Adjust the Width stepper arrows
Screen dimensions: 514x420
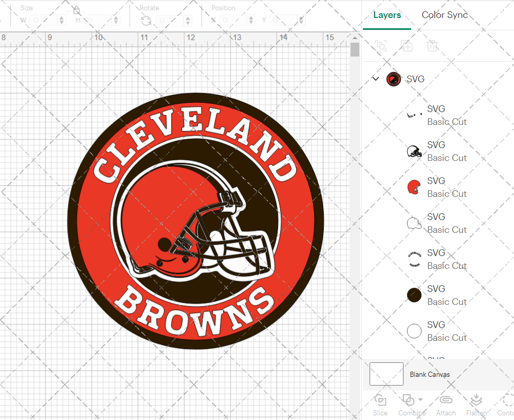click(x=62, y=21)
